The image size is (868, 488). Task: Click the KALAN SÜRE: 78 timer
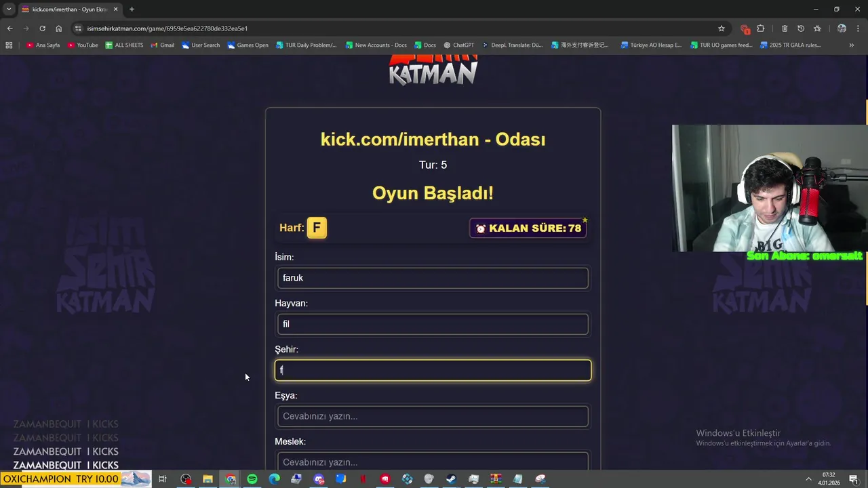coord(528,228)
